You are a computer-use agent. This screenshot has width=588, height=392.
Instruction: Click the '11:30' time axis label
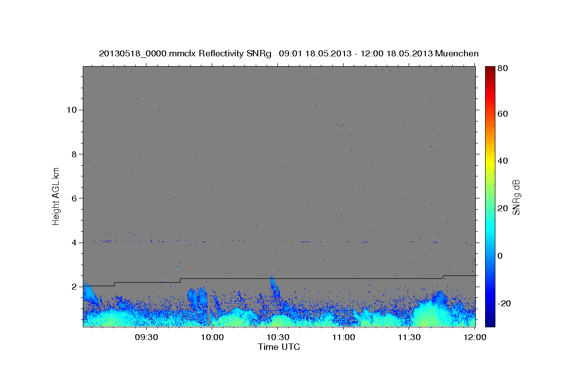coord(409,338)
